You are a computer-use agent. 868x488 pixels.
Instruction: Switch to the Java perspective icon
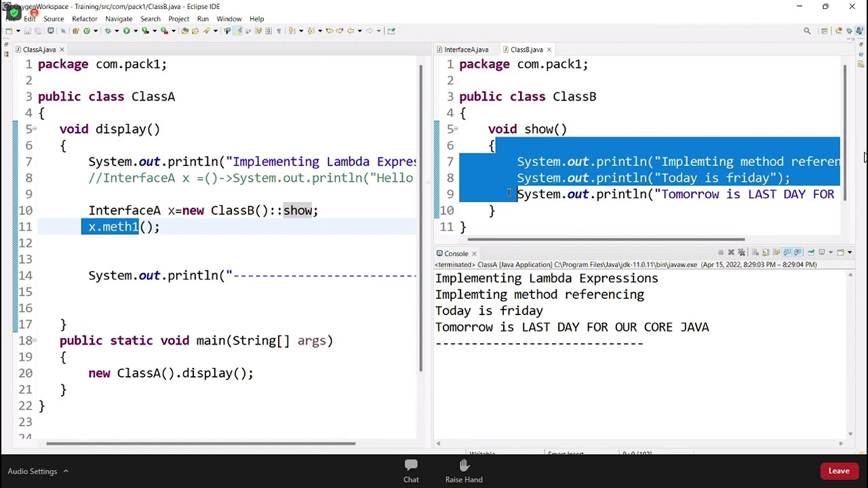(860, 30)
